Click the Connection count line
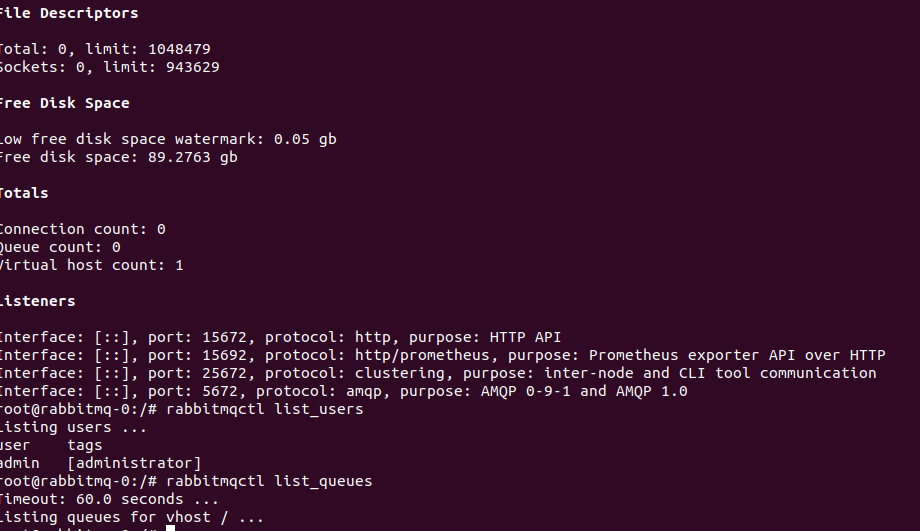The image size is (920, 531). pos(82,229)
